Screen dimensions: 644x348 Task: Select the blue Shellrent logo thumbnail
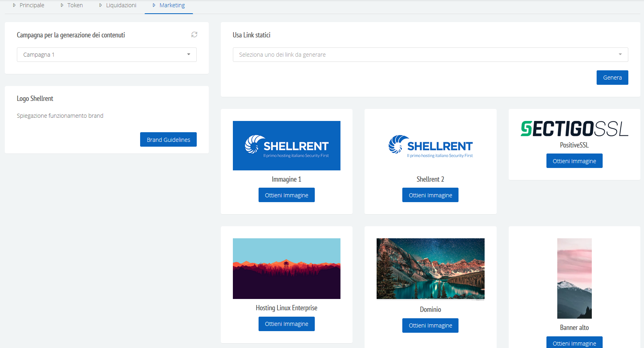coord(287,145)
